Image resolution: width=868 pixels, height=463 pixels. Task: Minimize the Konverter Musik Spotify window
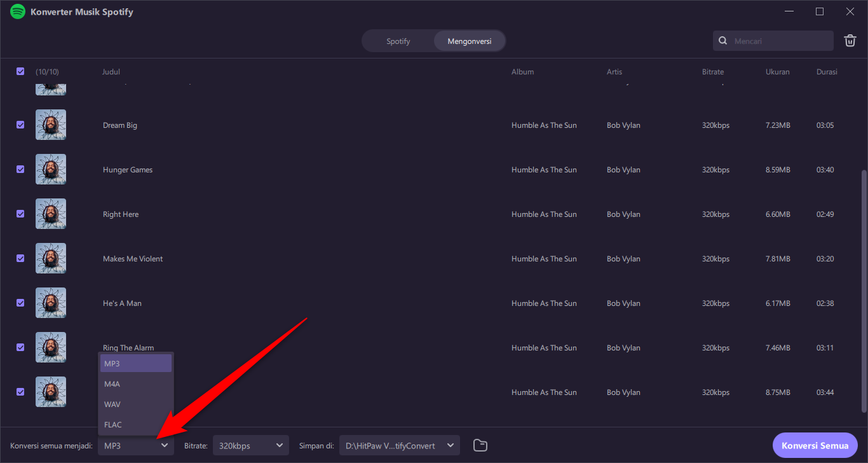click(789, 11)
